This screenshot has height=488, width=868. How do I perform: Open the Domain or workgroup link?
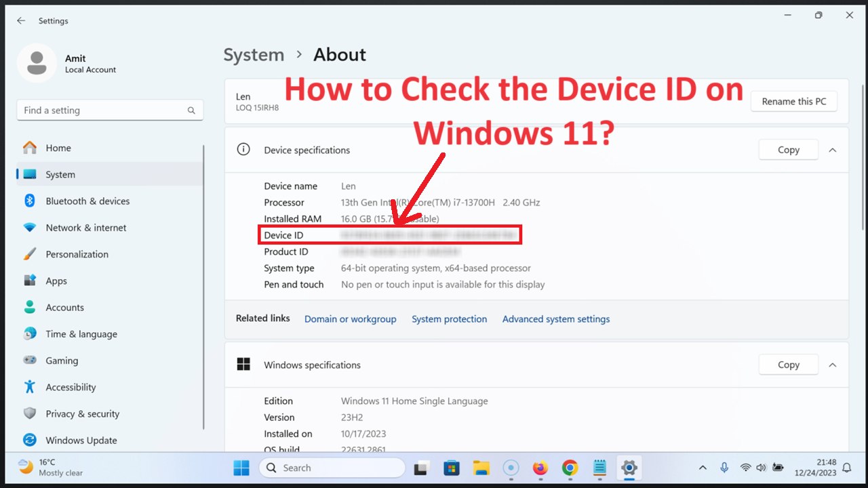click(x=350, y=319)
